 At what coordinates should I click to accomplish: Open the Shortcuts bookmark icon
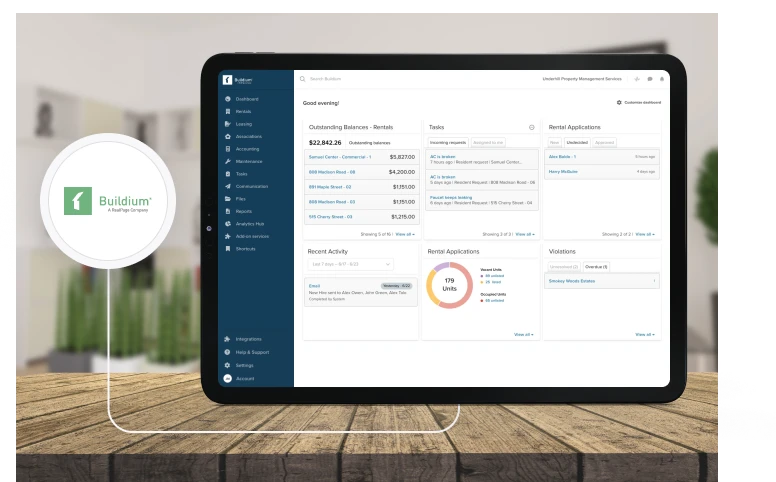coord(228,248)
